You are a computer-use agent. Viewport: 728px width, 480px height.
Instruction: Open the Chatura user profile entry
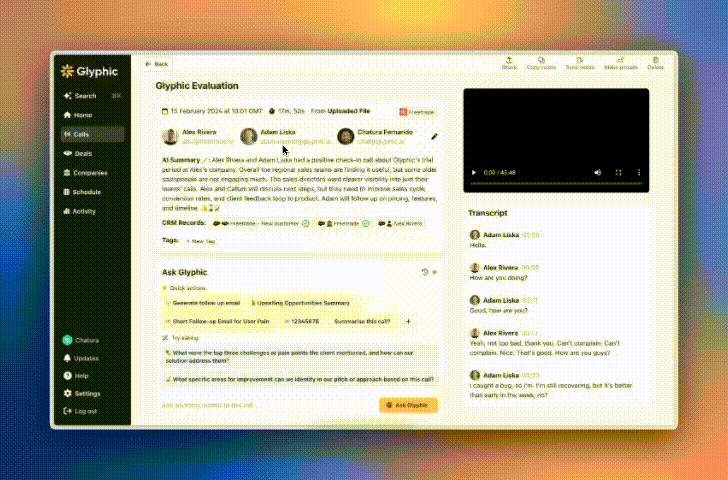[81, 340]
